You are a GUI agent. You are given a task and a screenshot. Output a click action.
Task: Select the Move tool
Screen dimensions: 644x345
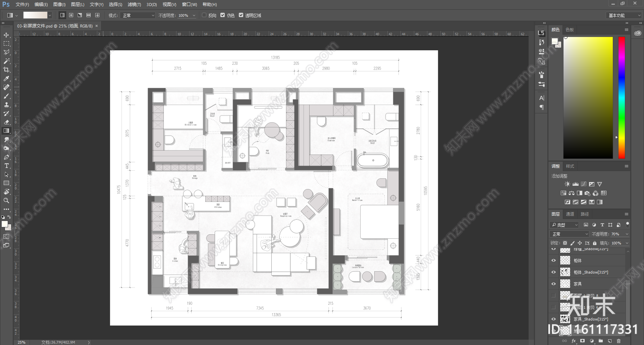coord(6,35)
